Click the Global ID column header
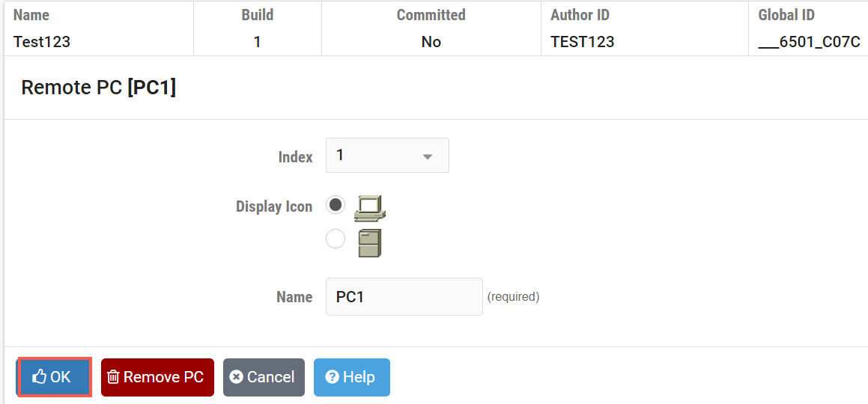This screenshot has width=868, height=404. pos(786,15)
